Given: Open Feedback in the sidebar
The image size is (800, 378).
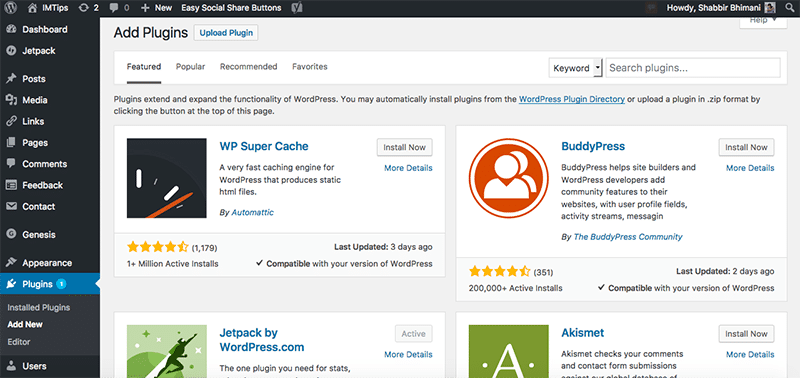Looking at the screenshot, I should pos(50,186).
